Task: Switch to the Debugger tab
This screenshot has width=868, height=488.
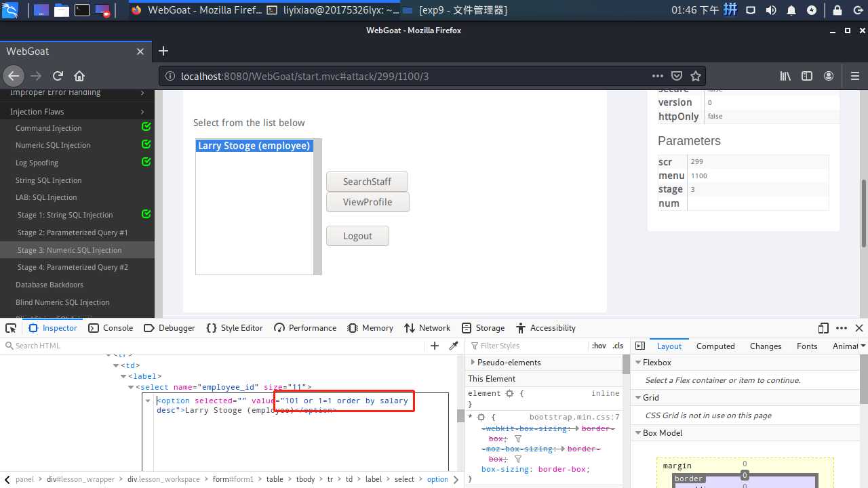Action: coord(170,328)
